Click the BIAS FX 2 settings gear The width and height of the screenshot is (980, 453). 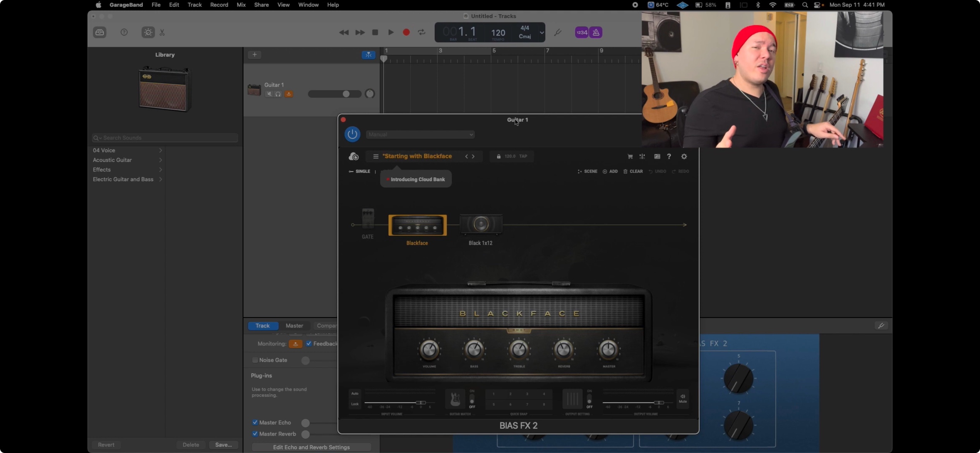point(684,156)
